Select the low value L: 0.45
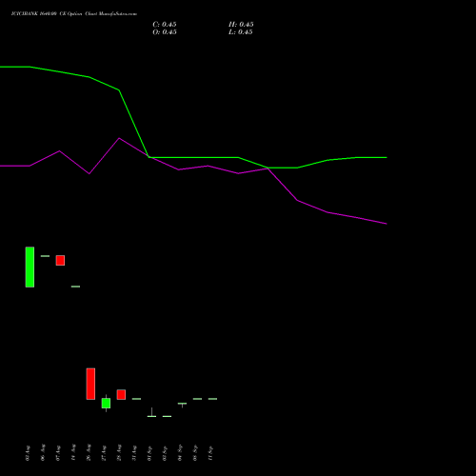Image resolution: width=476 pixels, height=476 pixels. [x=241, y=32]
